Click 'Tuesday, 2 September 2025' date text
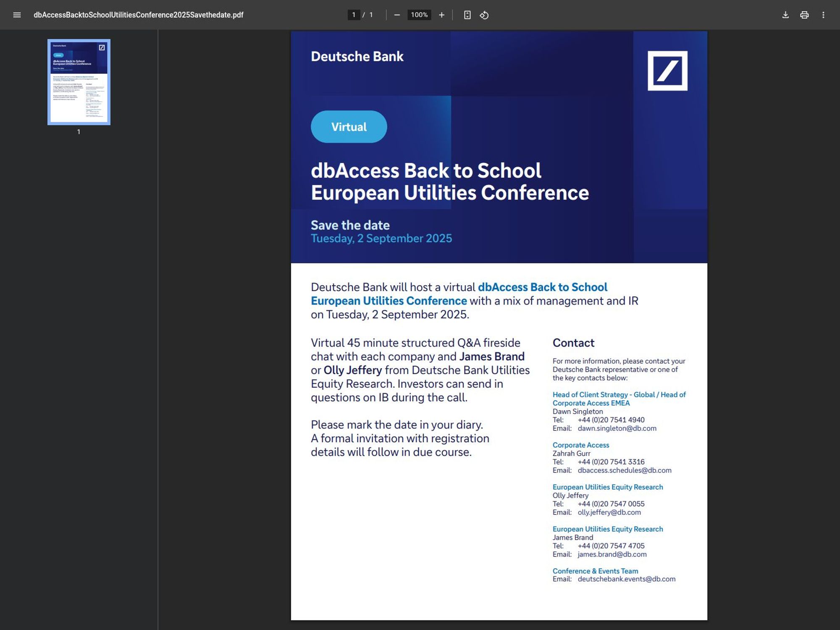The image size is (840, 630). pos(381,239)
